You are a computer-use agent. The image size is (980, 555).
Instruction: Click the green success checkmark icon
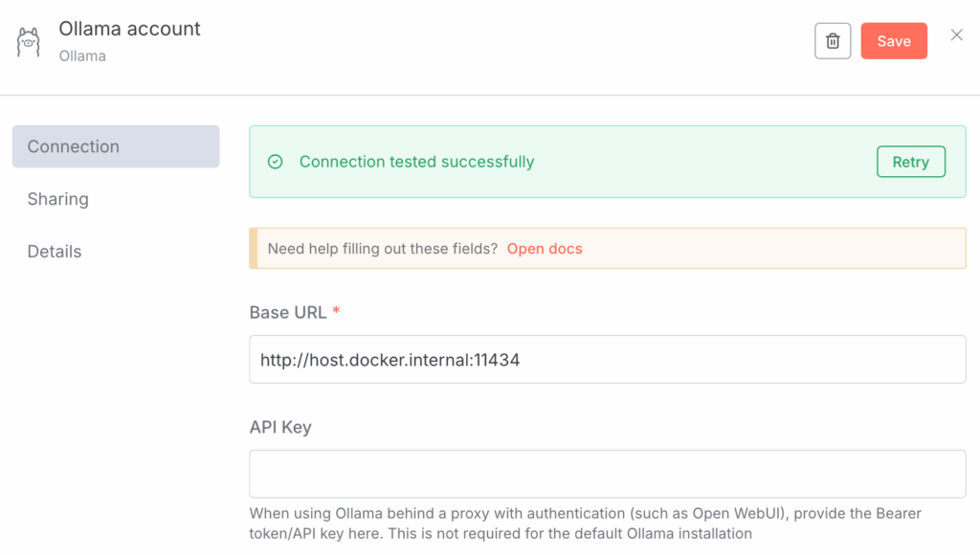(275, 162)
